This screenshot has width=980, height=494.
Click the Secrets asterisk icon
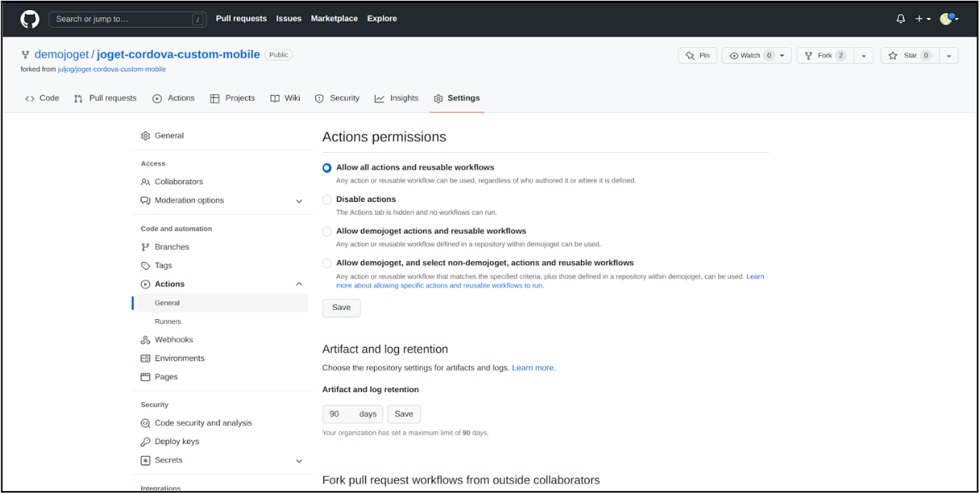(146, 460)
